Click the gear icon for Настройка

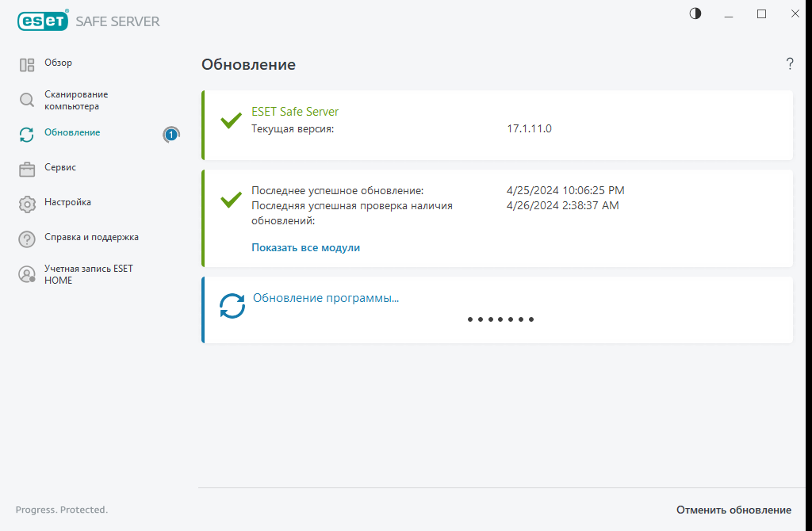[27, 204]
